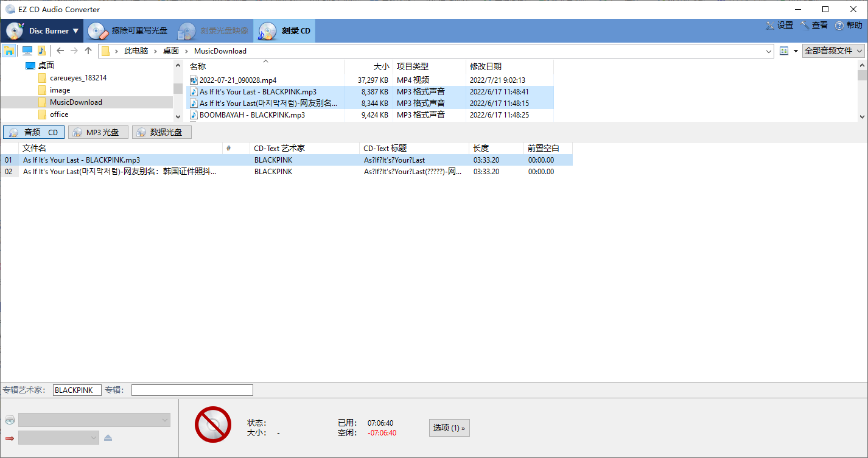Select track 01 in burn list
The height and width of the screenshot is (458, 868).
287,160
